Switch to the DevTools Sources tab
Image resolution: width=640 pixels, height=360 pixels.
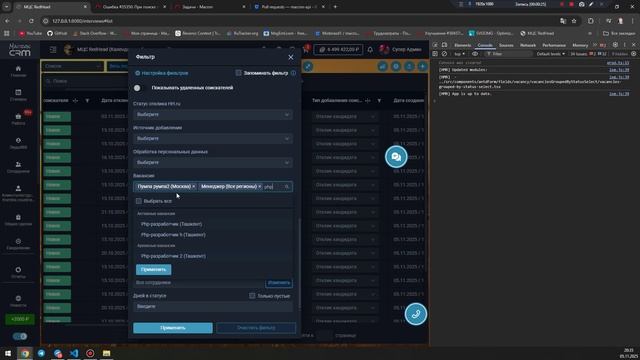tap(506, 45)
